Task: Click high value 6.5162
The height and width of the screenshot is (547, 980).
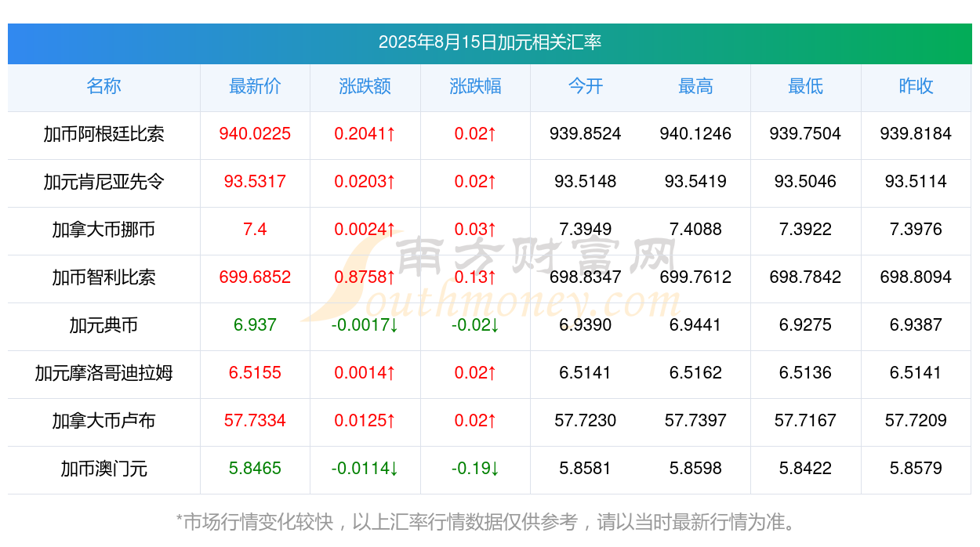Action: click(x=695, y=373)
